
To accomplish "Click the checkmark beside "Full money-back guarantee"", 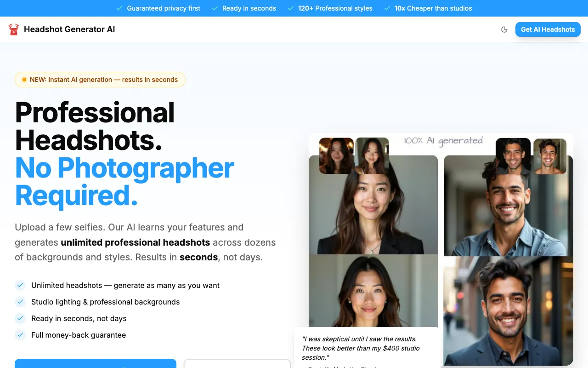I will pos(20,335).
